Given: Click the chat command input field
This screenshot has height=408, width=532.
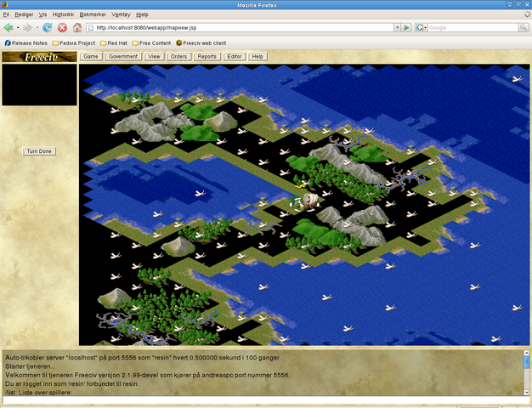Looking at the screenshot, I should (266, 399).
